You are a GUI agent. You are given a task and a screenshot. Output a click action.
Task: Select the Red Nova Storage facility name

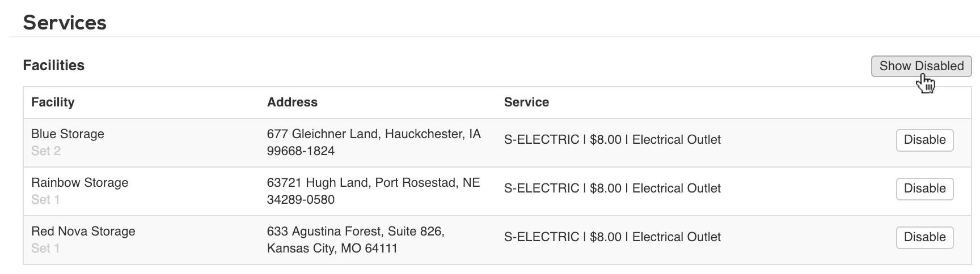click(83, 232)
